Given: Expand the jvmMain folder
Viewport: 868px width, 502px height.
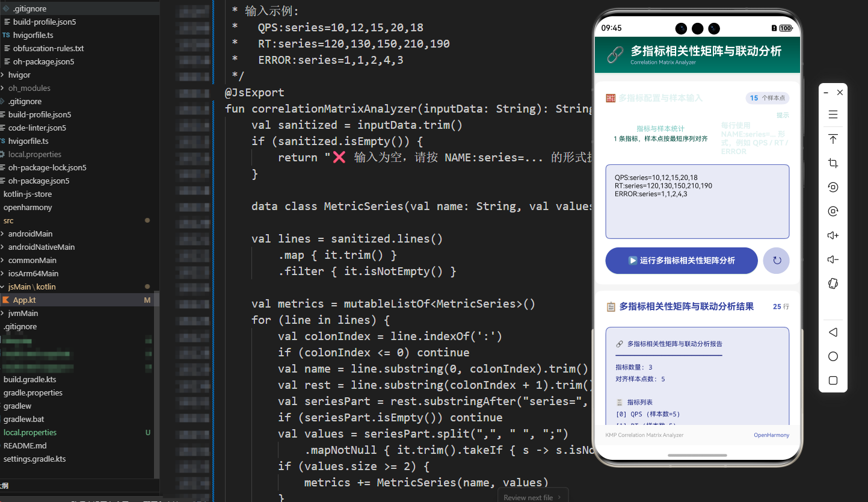Looking at the screenshot, I should [x=23, y=313].
